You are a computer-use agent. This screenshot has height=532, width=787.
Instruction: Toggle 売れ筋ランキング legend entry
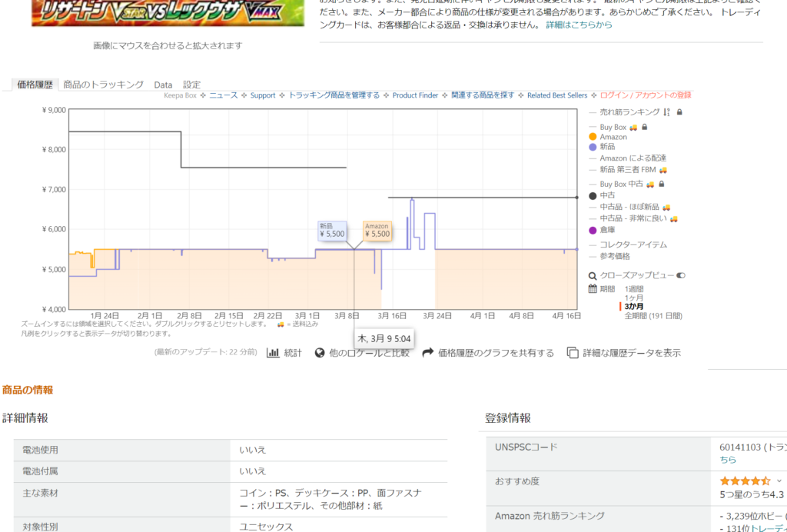click(629, 112)
